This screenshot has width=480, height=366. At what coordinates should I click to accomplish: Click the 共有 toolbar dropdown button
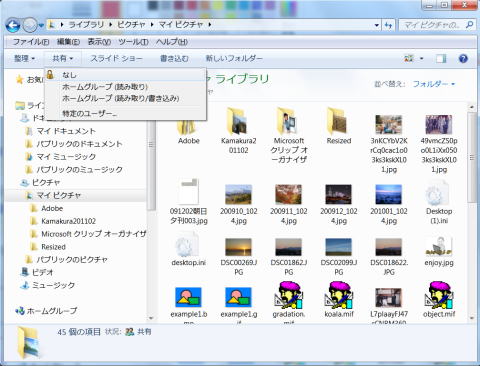pyautogui.click(x=63, y=59)
